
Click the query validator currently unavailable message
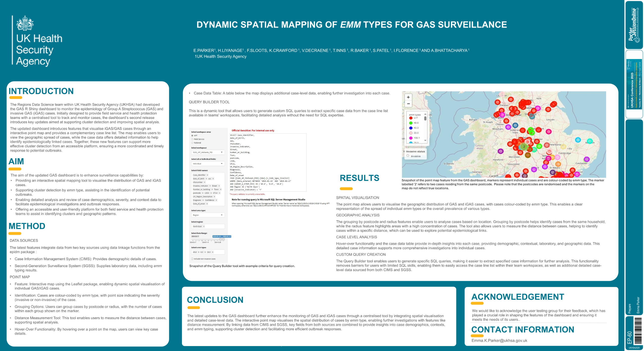tap(247, 194)
